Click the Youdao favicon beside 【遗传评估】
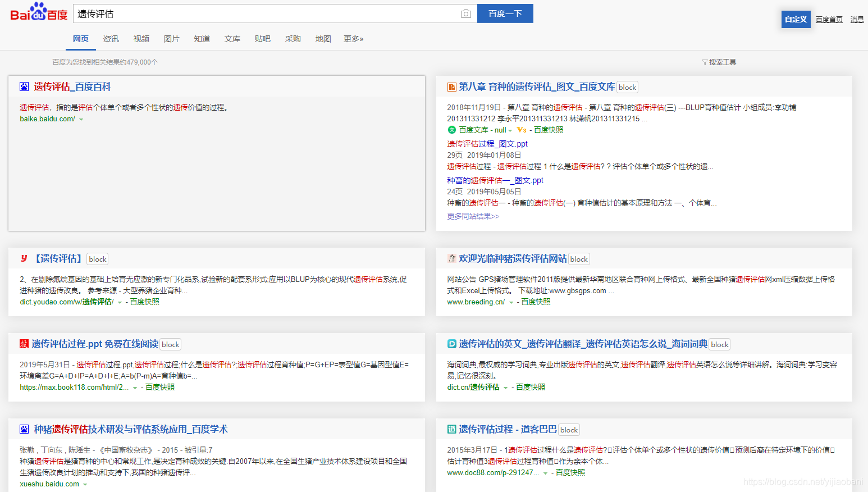 [24, 258]
